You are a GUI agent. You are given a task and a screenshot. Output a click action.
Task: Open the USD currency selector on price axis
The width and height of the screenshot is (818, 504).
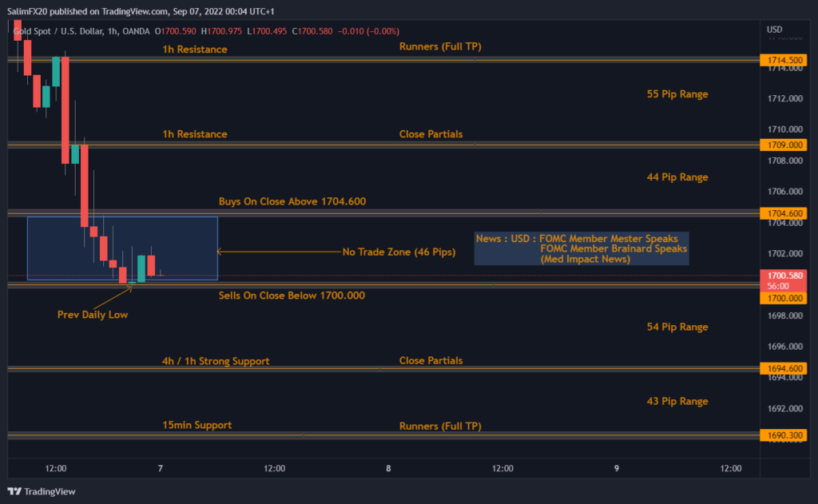(x=774, y=30)
